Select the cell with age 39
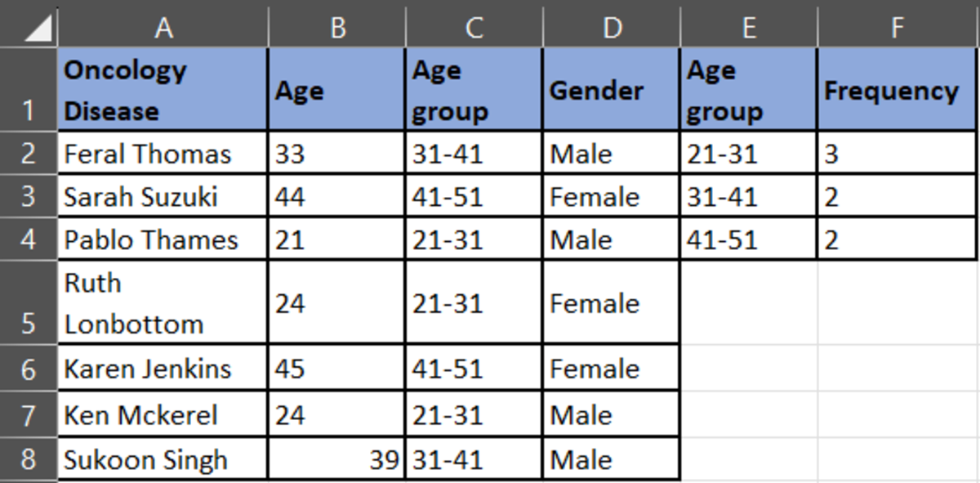Screen dimensions: 980x483 336,459
